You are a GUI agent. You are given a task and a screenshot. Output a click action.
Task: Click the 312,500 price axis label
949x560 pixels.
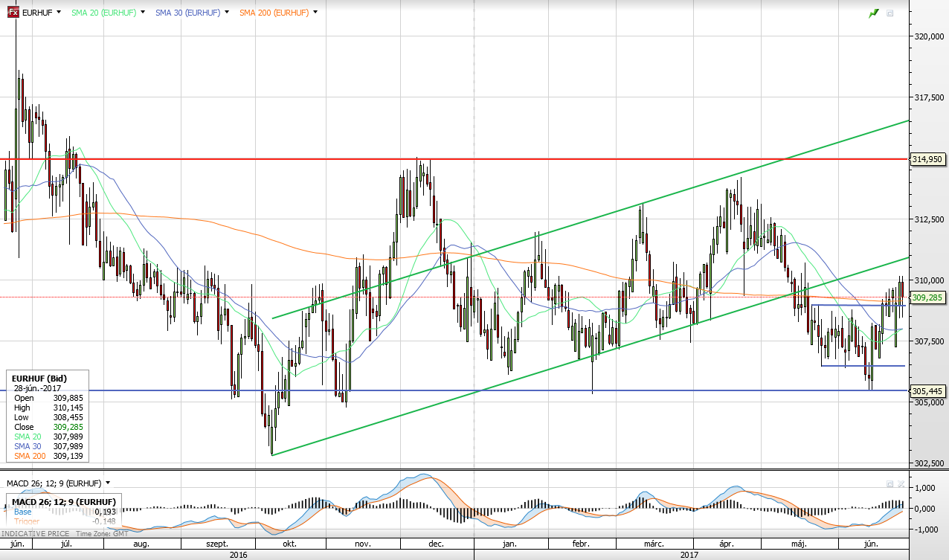[x=929, y=219]
